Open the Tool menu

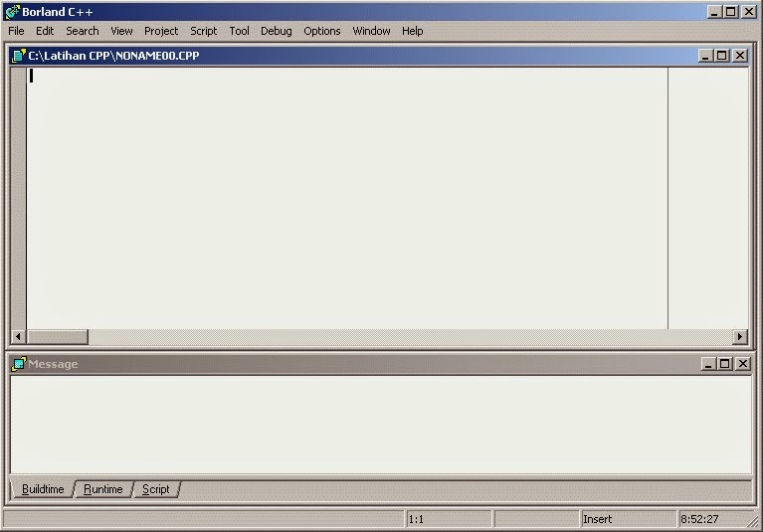239,31
